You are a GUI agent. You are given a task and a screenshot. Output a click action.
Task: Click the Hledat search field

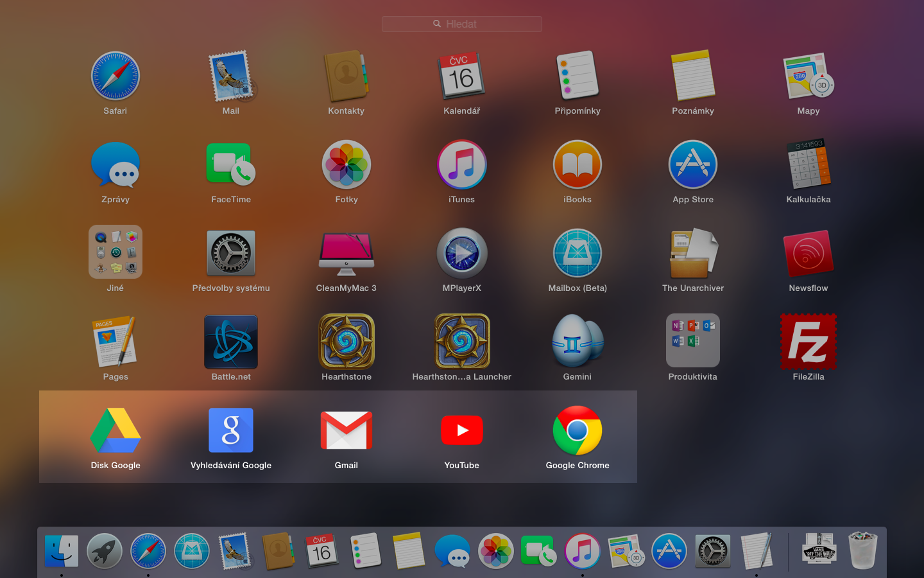point(462,24)
